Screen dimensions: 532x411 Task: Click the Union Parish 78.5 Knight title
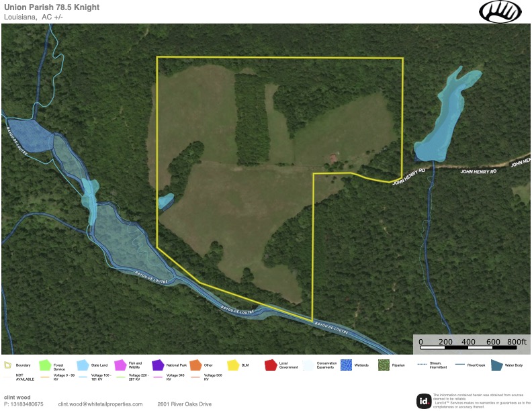[52, 7]
